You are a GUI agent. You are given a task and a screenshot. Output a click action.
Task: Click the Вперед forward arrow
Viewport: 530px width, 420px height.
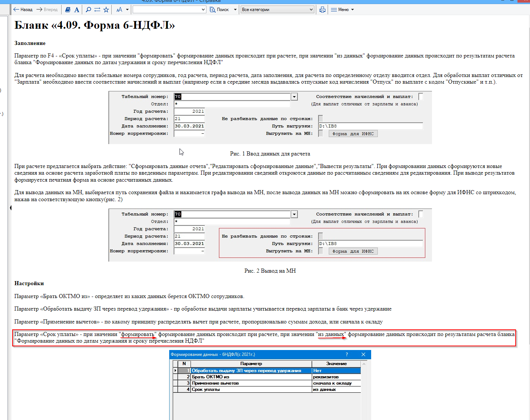point(47,10)
